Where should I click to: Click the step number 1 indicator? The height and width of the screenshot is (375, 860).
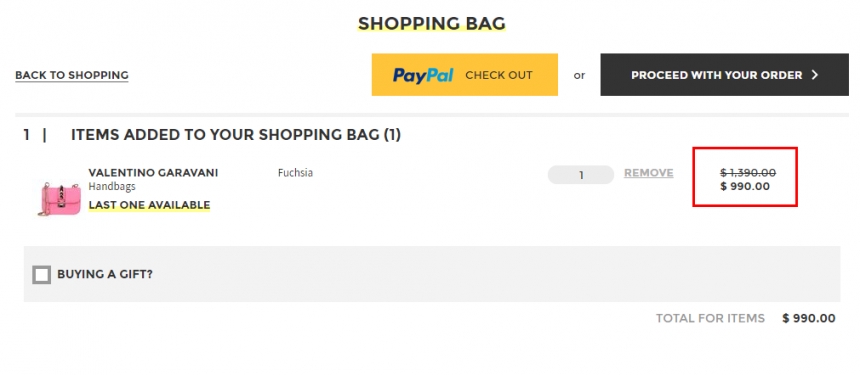(x=26, y=135)
